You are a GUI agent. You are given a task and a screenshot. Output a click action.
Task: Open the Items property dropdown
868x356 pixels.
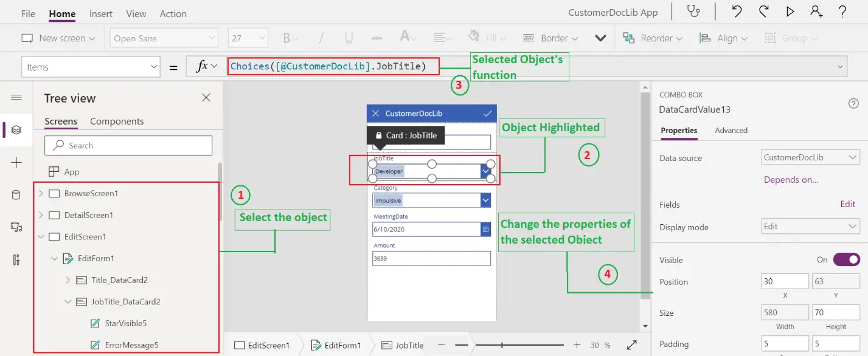91,67
